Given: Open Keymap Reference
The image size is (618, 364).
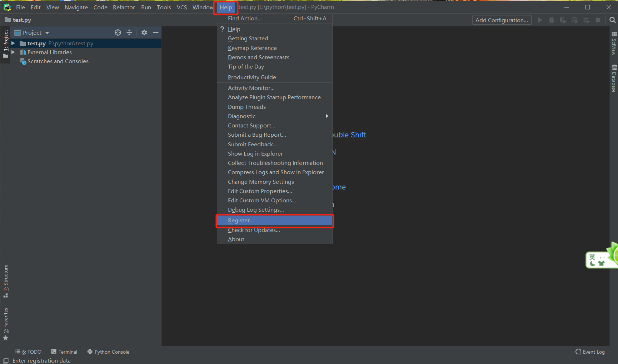Looking at the screenshot, I should pos(274,48).
